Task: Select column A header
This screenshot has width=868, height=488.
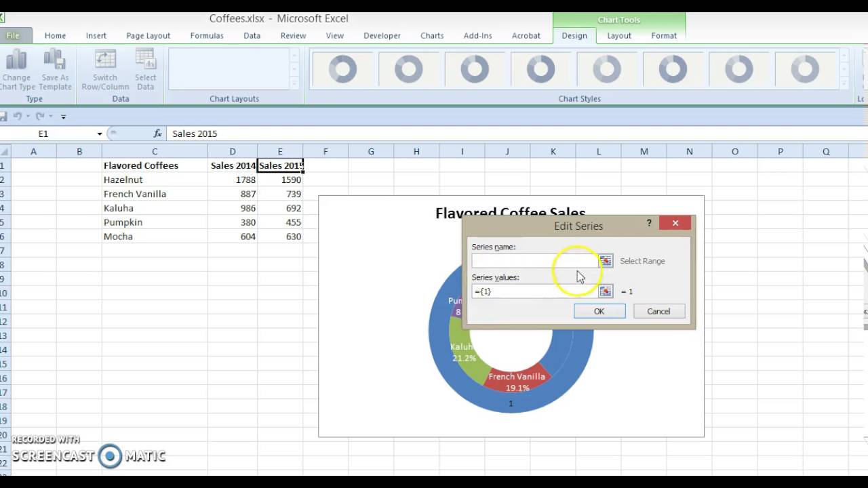Action: pos(33,152)
